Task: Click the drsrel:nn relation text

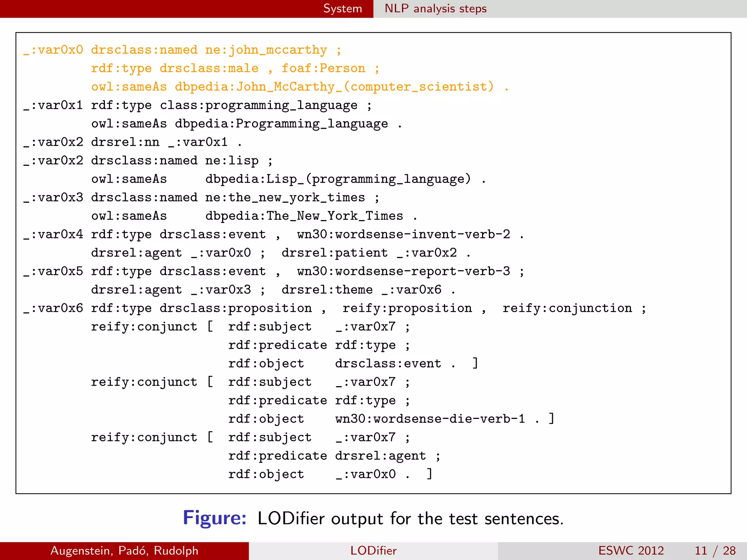Action: [x=125, y=142]
